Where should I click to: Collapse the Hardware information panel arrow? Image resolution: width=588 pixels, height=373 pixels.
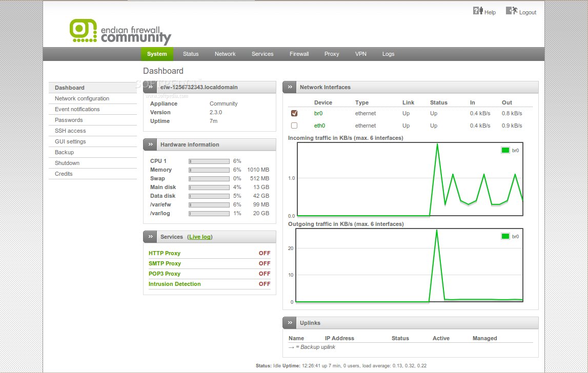[150, 145]
